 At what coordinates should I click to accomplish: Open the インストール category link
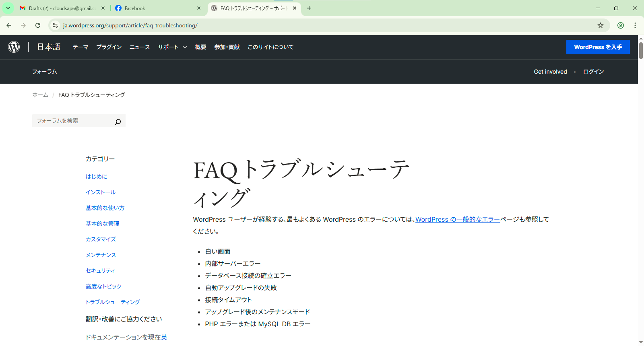click(x=101, y=192)
